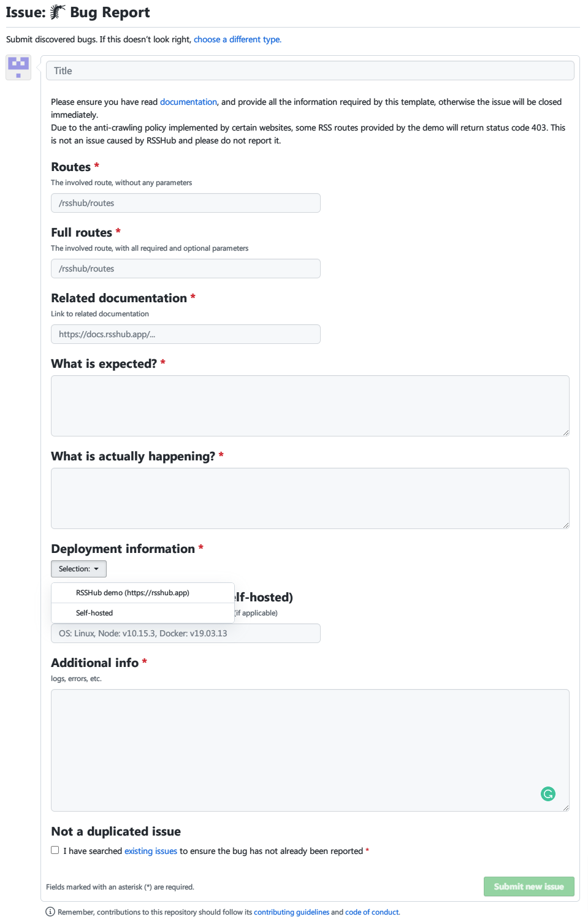Click the RSSHub avatar icon beside the form
Viewport: 588px width, 922px height.
click(18, 68)
